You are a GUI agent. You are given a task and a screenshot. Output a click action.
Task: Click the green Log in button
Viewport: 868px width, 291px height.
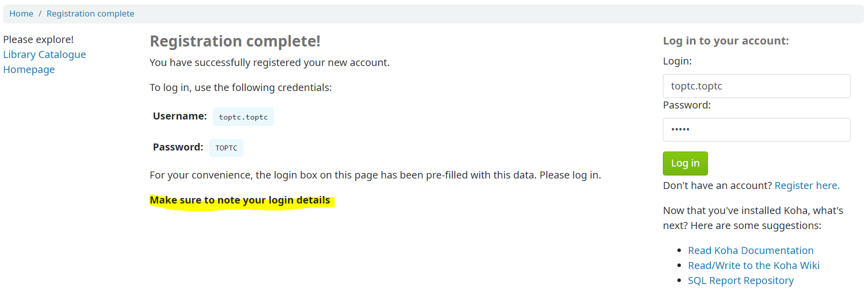click(x=685, y=163)
